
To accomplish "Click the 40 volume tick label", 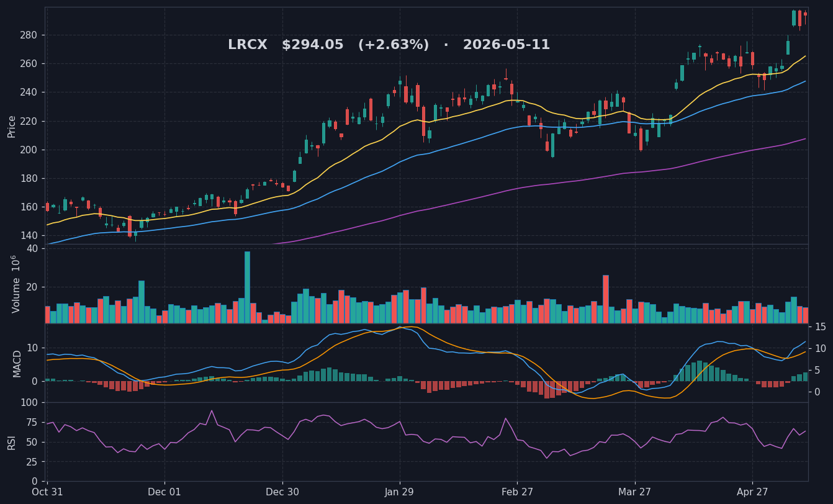I will (x=32, y=249).
